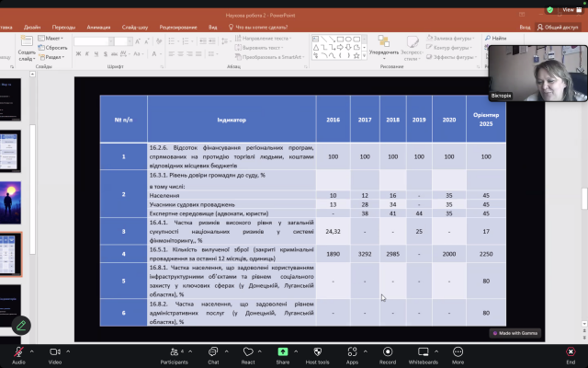The image size is (588, 368).
Task: Click the green annotate pencil button
Action: tap(21, 326)
